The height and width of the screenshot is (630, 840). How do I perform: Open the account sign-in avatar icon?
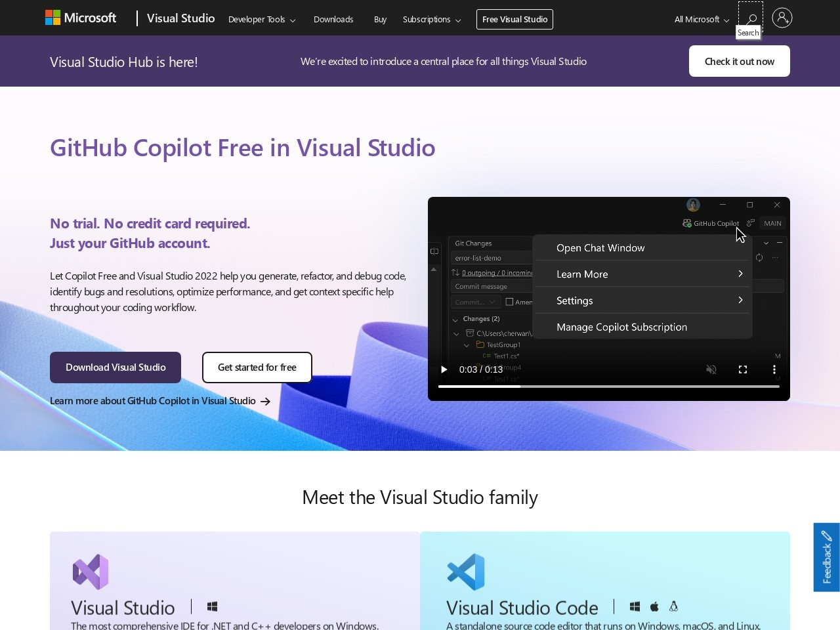point(782,18)
